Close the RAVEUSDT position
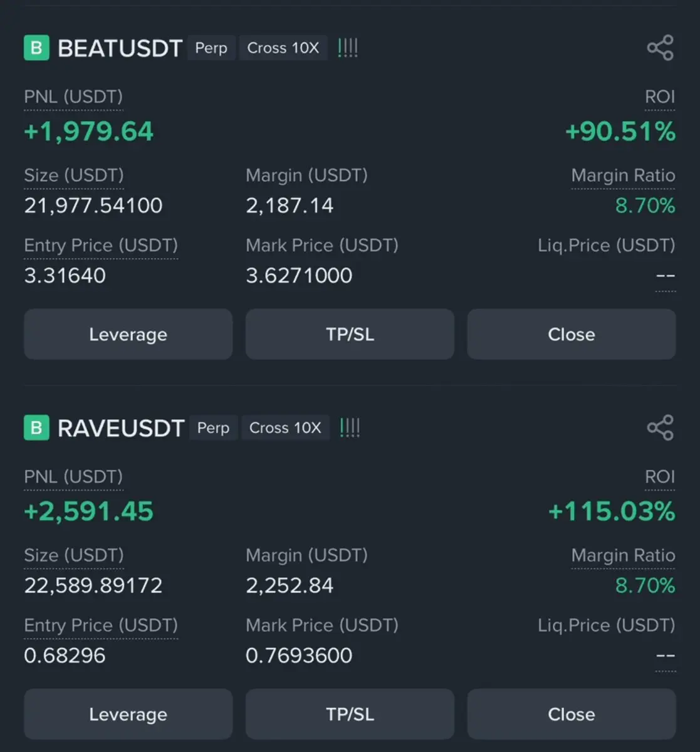This screenshot has height=752, width=700. click(571, 714)
